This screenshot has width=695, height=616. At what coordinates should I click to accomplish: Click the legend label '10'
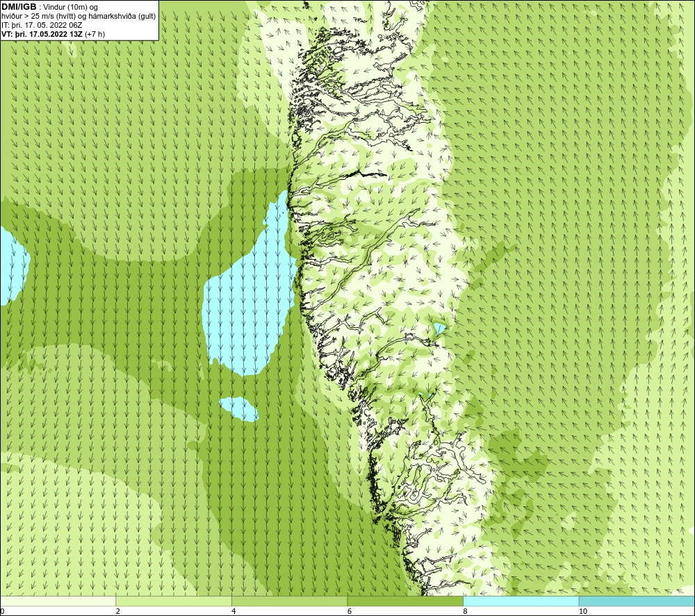(x=583, y=611)
